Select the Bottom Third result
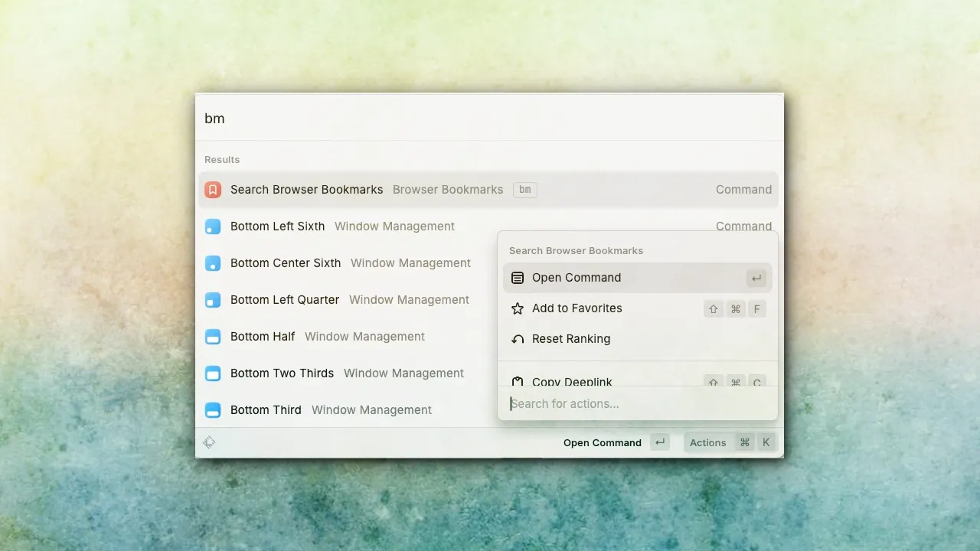 coord(348,410)
